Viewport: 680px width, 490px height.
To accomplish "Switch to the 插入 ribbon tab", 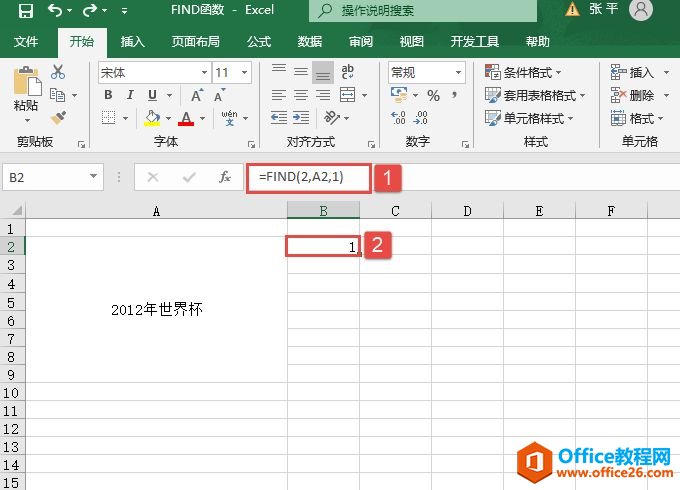I will point(132,42).
